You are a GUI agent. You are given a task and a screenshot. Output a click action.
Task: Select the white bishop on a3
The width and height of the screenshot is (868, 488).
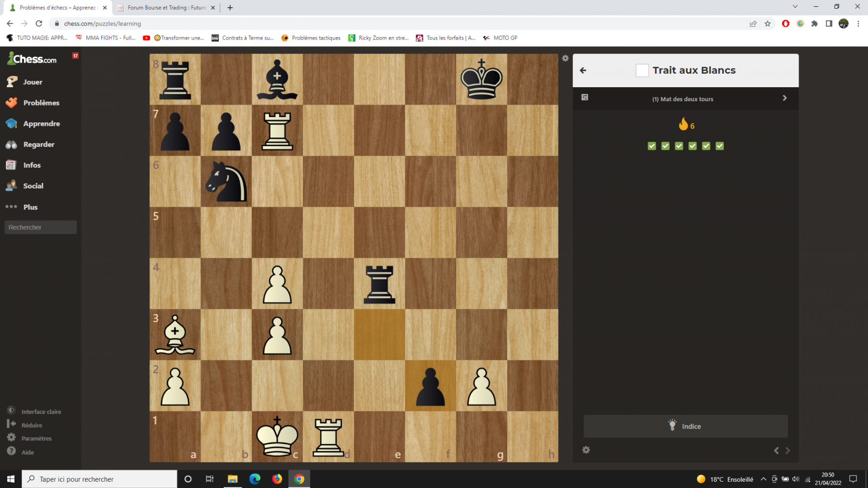click(175, 335)
